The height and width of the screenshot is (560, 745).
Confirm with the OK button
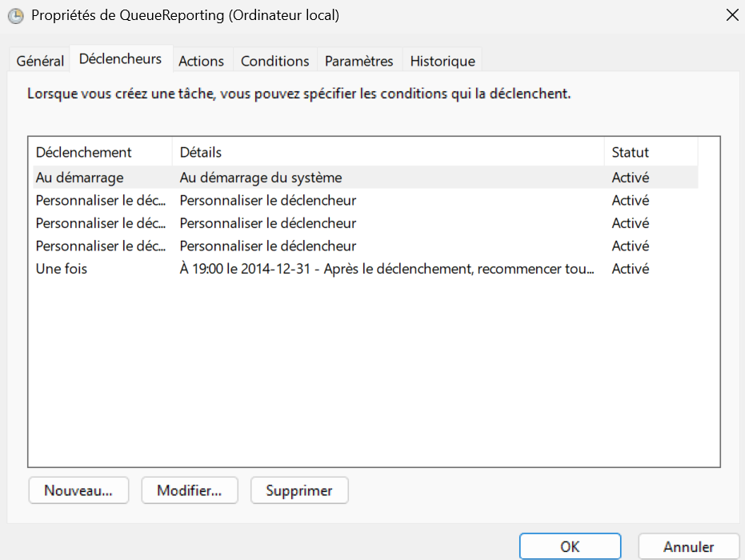click(x=570, y=547)
